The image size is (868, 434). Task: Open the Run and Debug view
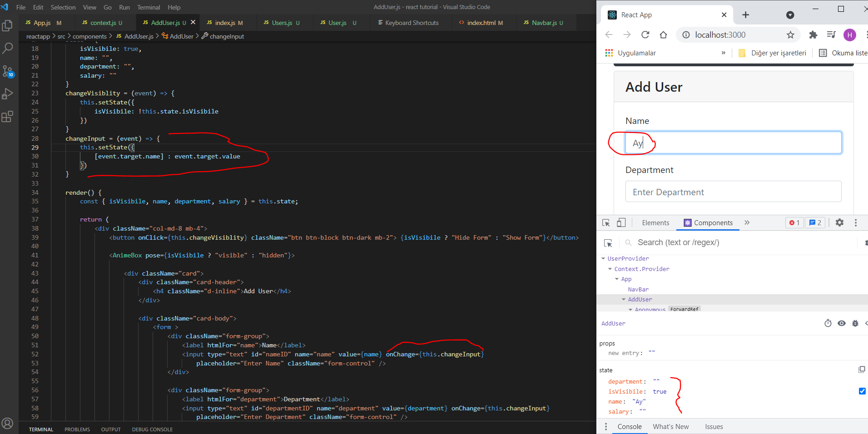pyautogui.click(x=7, y=94)
